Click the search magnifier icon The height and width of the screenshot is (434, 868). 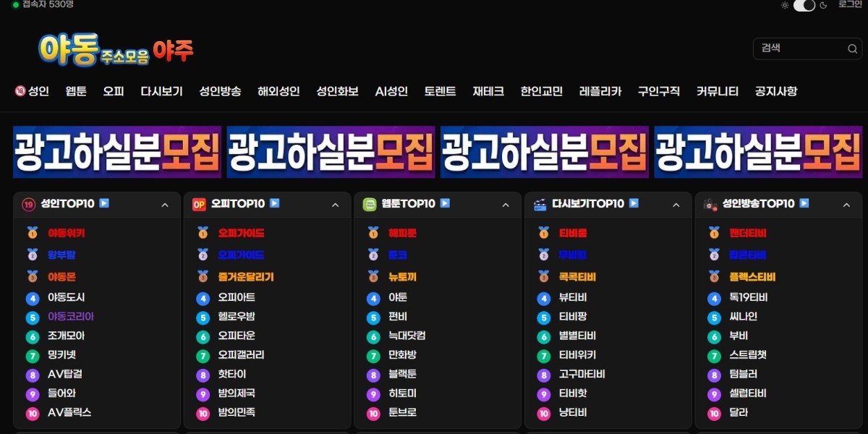coord(852,48)
